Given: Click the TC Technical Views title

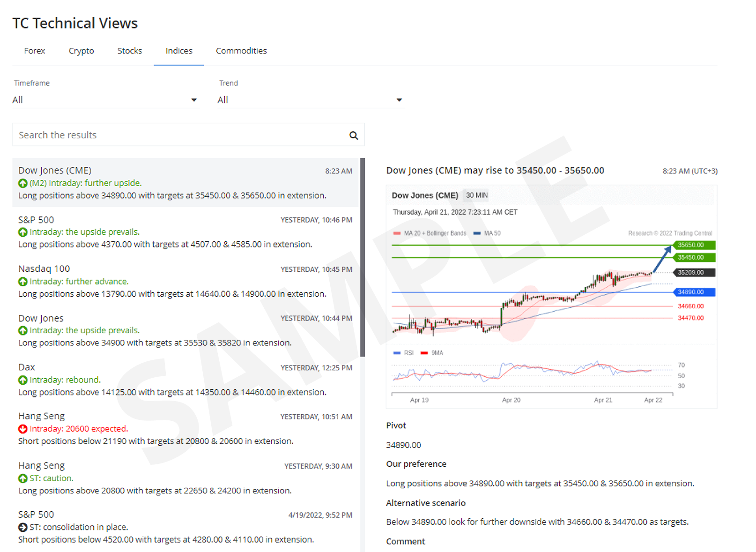Looking at the screenshot, I should click(75, 23).
